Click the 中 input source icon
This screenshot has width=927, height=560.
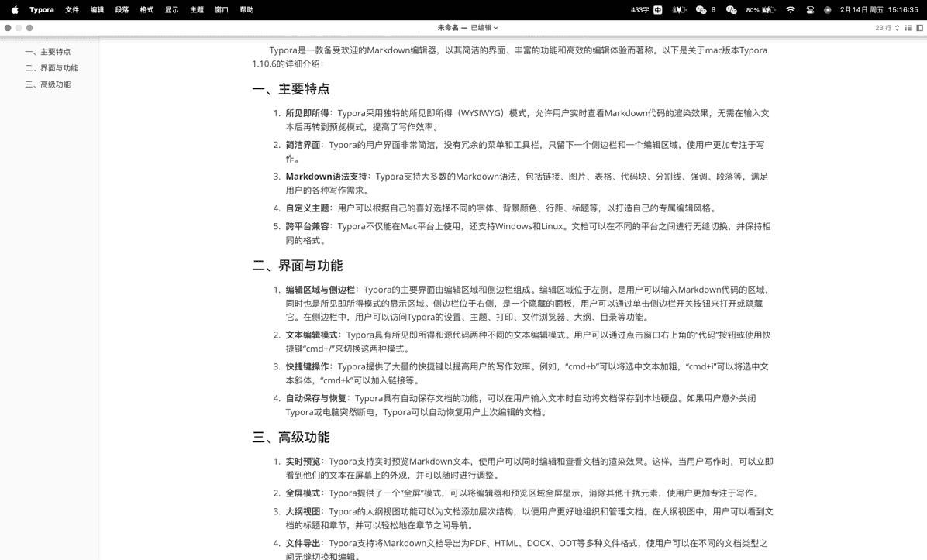click(x=658, y=10)
